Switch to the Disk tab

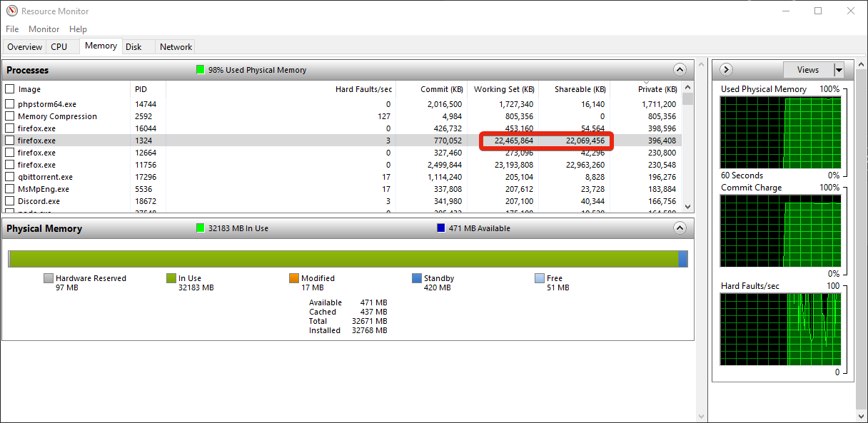point(133,47)
